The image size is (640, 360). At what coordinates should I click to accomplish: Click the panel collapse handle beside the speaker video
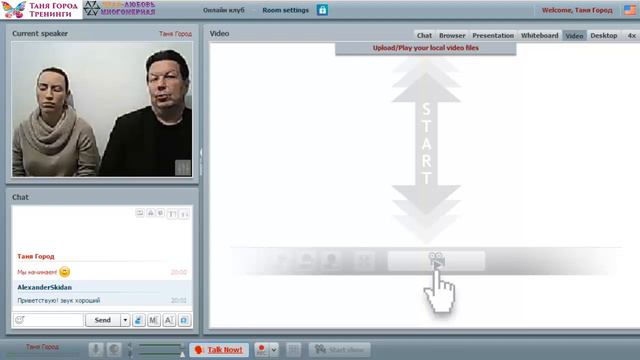pyautogui.click(x=201, y=161)
